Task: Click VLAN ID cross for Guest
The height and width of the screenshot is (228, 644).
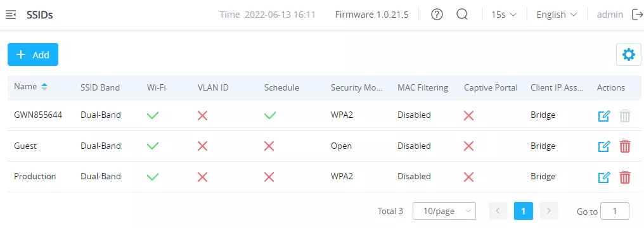Action: [202, 146]
